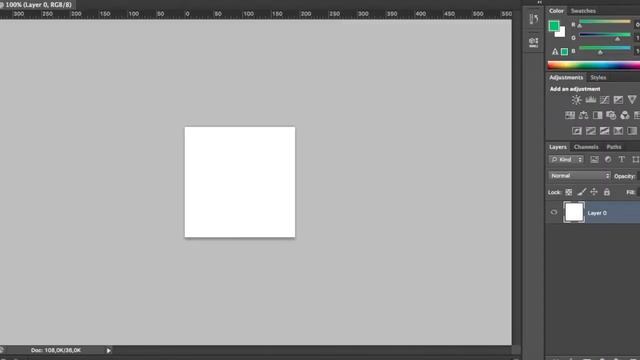Add a Brightness/Contrast adjustment
Image resolution: width=640 pixels, height=360 pixels.
pos(576,100)
